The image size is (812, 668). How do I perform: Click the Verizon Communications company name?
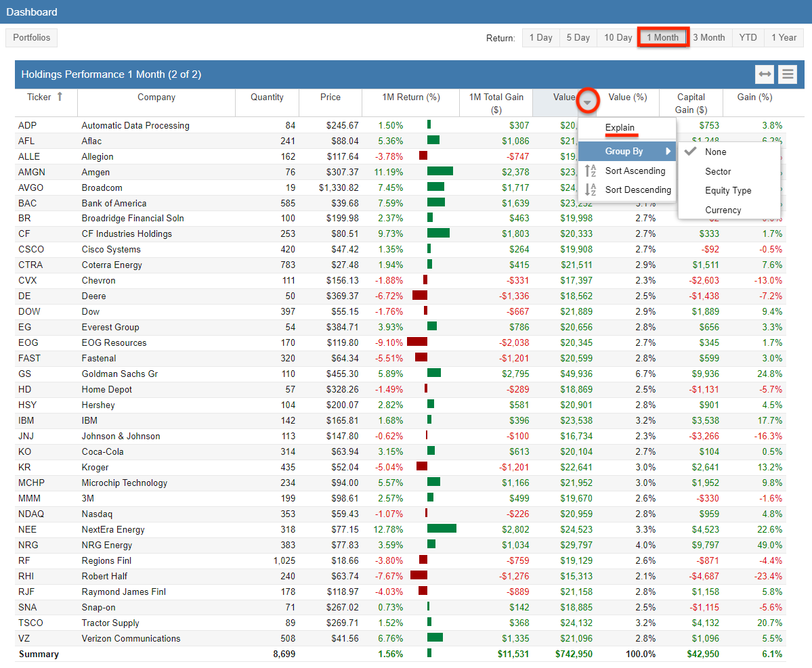[131, 638]
